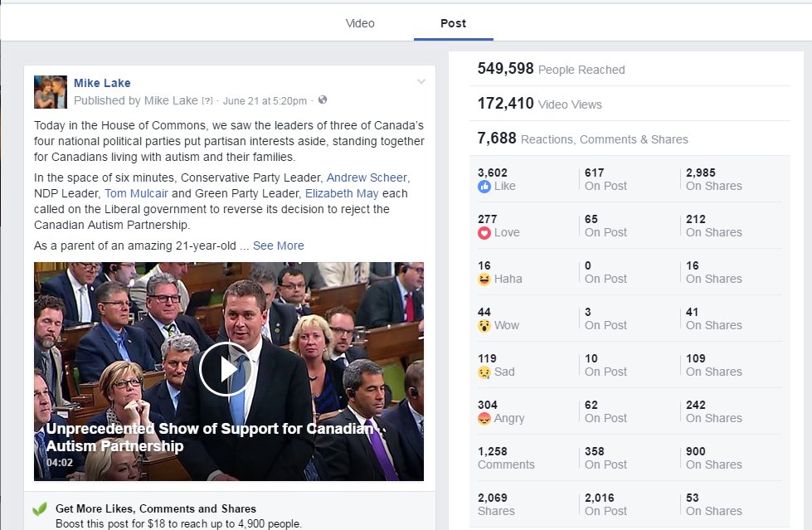
Task: Open the post options chevron dropdown
Action: (x=421, y=81)
